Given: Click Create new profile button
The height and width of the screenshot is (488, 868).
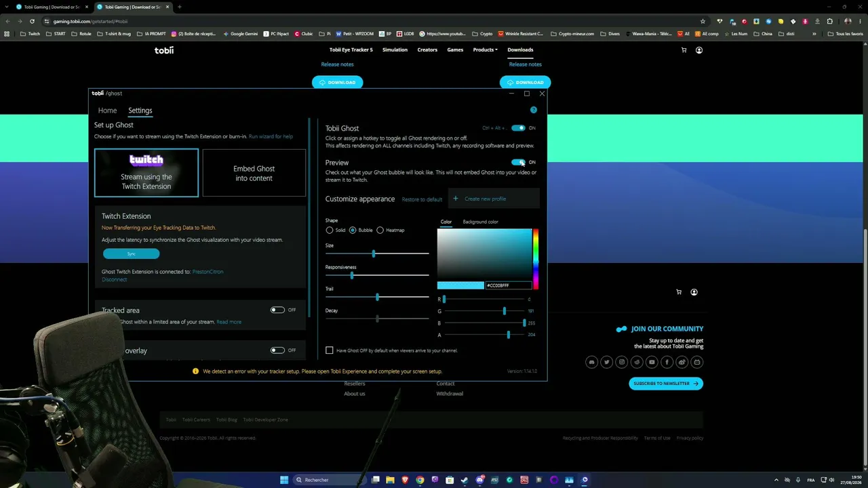Looking at the screenshot, I should tap(494, 199).
